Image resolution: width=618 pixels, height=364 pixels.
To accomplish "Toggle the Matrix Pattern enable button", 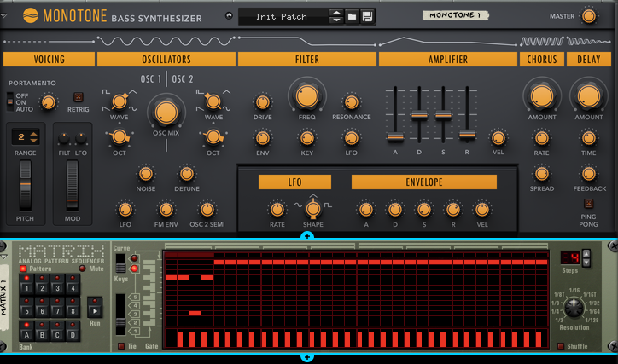I will (23, 269).
